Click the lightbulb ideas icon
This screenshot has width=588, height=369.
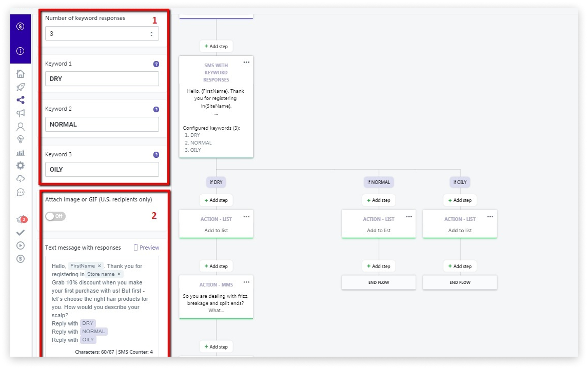21,139
